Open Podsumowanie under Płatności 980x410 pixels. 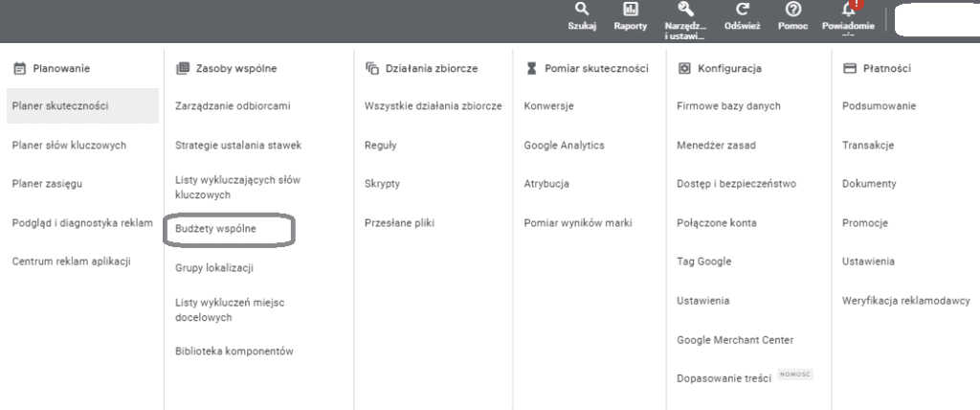tap(880, 105)
